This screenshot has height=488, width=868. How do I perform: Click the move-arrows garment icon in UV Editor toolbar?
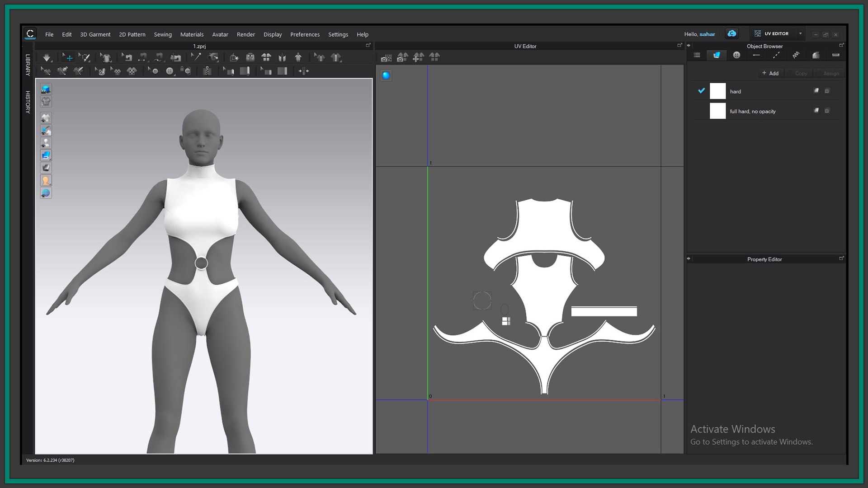coord(419,57)
